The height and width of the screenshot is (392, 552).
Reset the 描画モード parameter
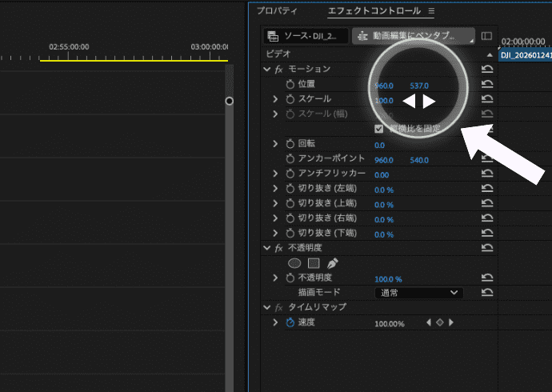point(486,293)
